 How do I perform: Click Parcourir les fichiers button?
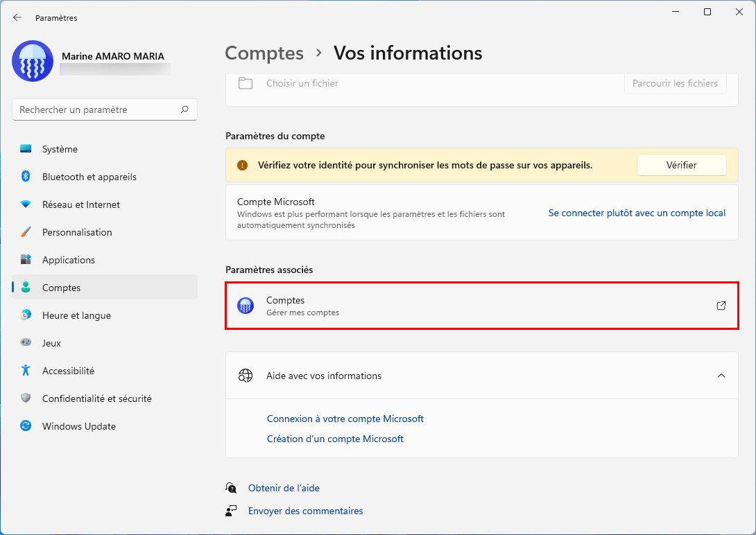tap(675, 83)
